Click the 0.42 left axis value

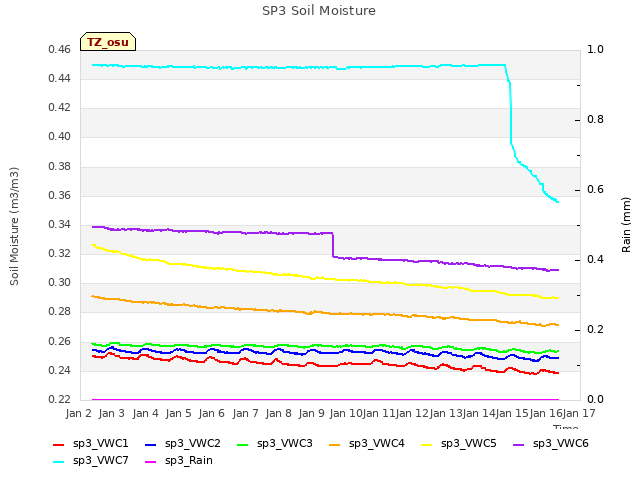[60, 108]
